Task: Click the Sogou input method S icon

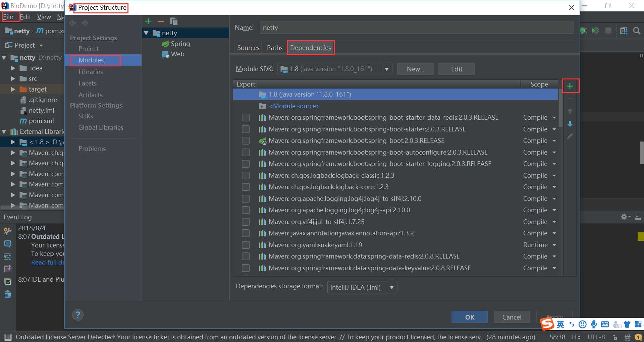Action: (x=547, y=324)
